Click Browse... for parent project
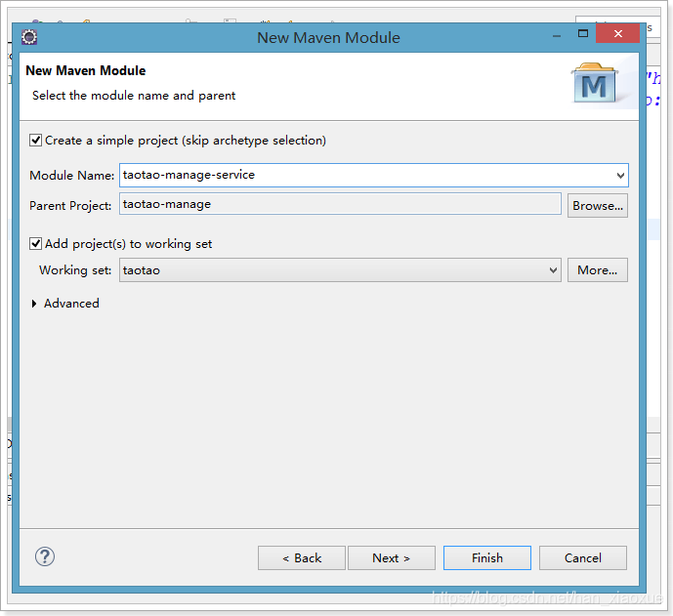Viewport: 673px width, 616px height. (598, 205)
